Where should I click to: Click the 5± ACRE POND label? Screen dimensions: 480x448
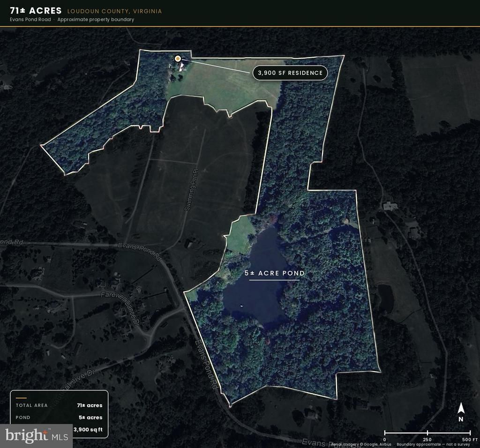pyautogui.click(x=275, y=273)
